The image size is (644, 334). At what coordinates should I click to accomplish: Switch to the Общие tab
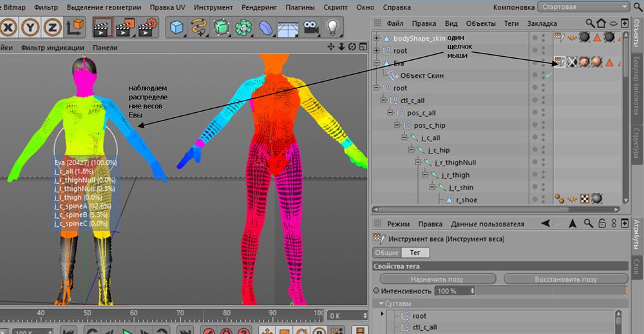387,253
